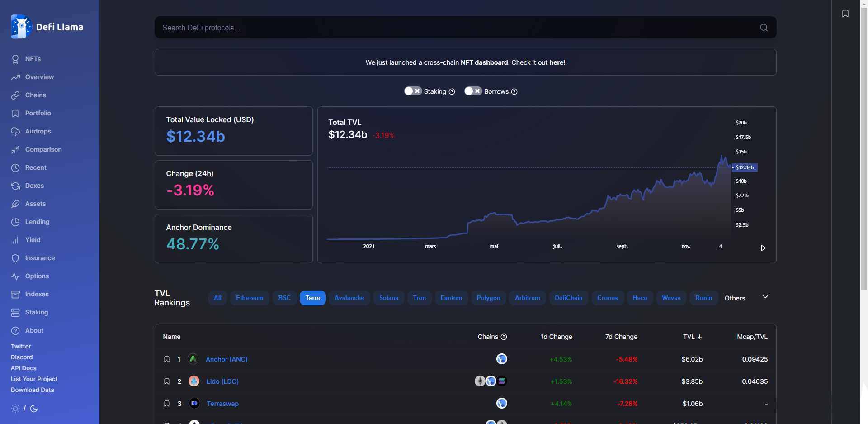Open Lending pie icon in sidebar
Screen dimensions: 868x424
tap(15, 222)
